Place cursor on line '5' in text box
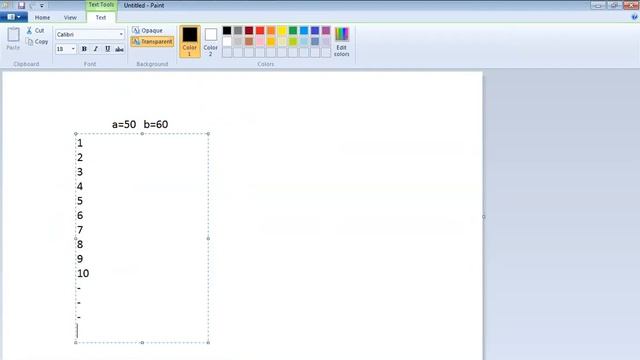The image size is (640, 360). coord(80,201)
